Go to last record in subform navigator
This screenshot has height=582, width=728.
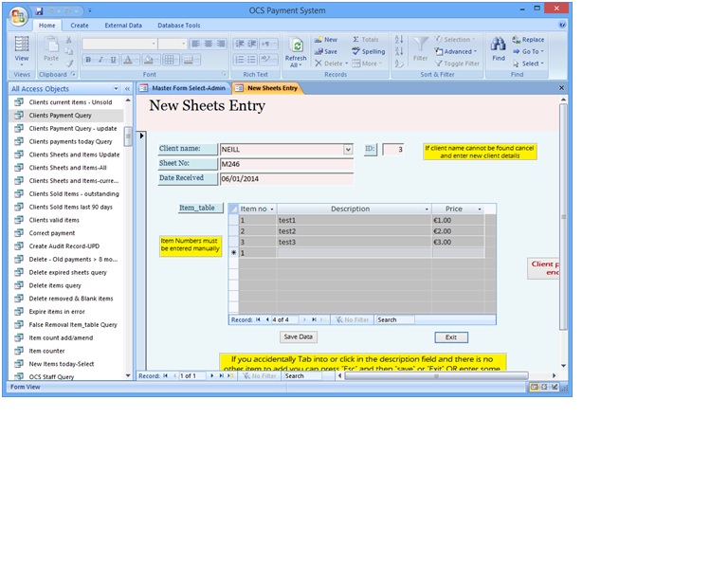coord(314,319)
